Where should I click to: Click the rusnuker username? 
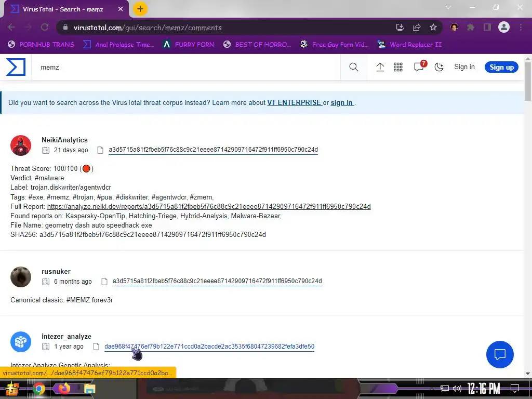pyautogui.click(x=56, y=271)
